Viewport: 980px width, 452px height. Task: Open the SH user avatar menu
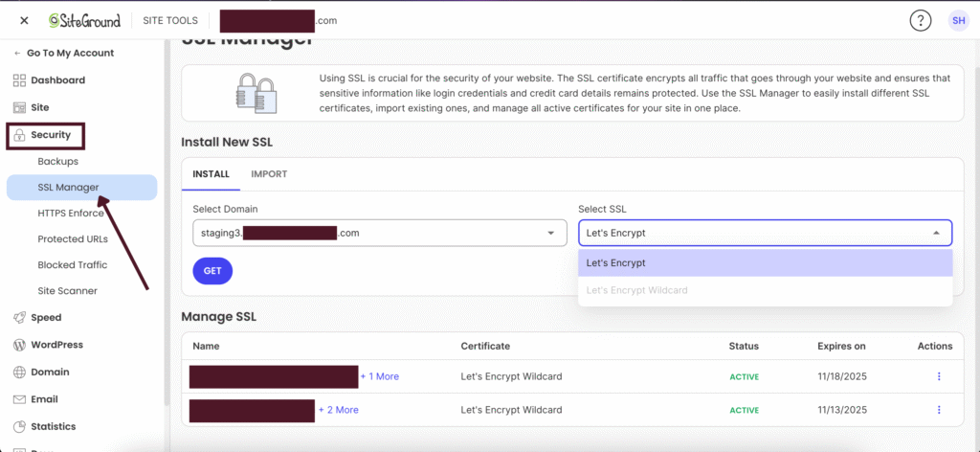coord(958,21)
